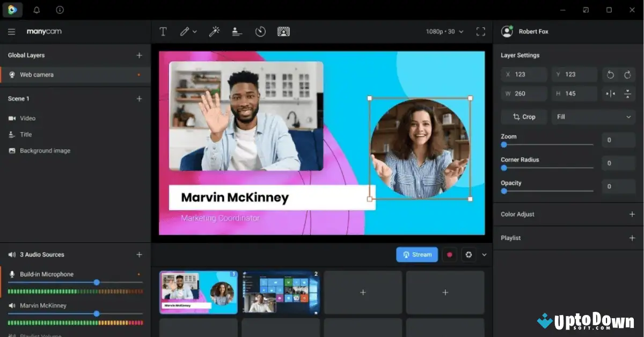This screenshot has width=644, height=337.
Task: Start recording with the red record button
Action: click(x=449, y=254)
